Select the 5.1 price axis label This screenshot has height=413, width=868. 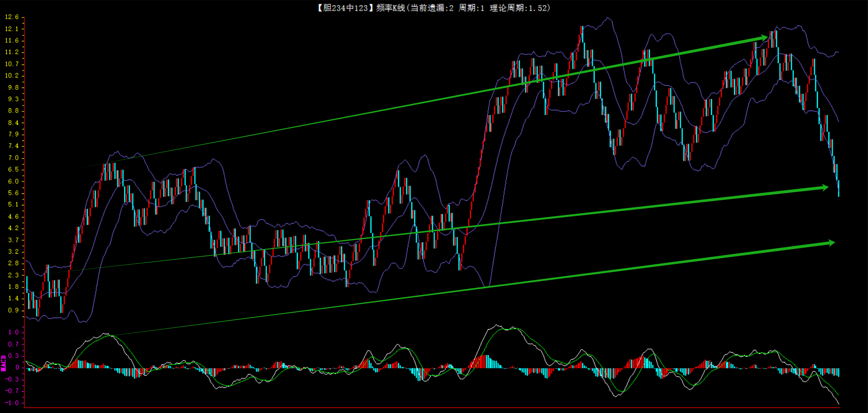(14, 204)
